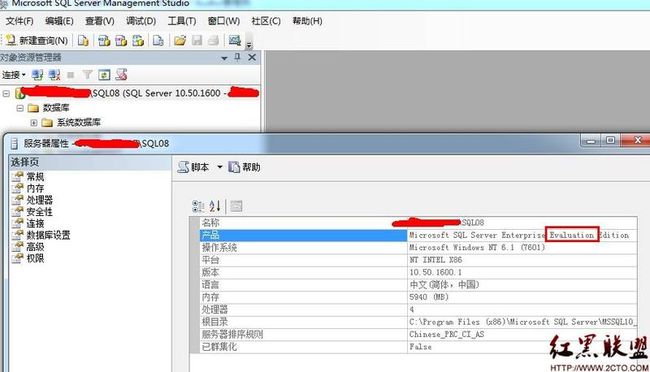
Task: Open the 脚本 dropdown arrow
Action: point(220,167)
